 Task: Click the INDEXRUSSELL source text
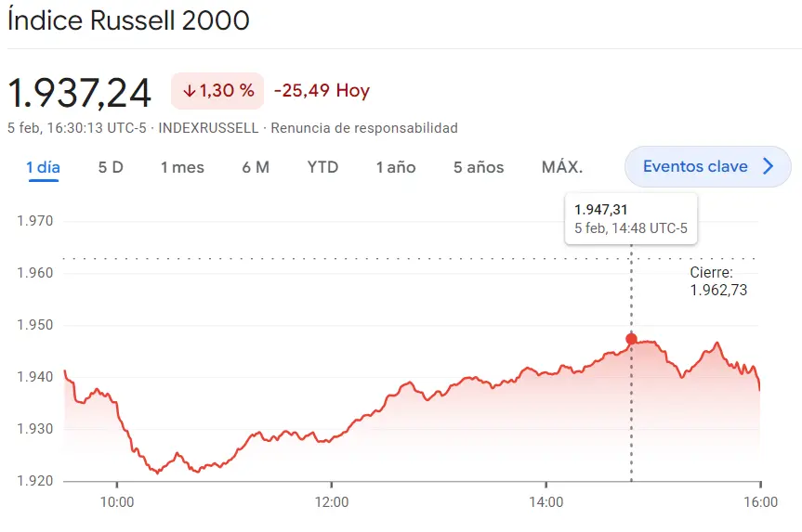[209, 128]
